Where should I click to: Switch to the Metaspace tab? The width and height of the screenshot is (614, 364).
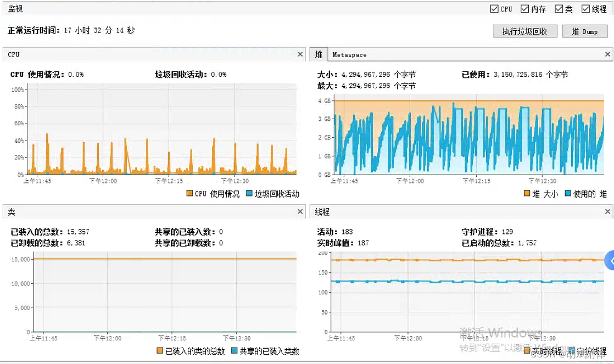click(x=349, y=55)
